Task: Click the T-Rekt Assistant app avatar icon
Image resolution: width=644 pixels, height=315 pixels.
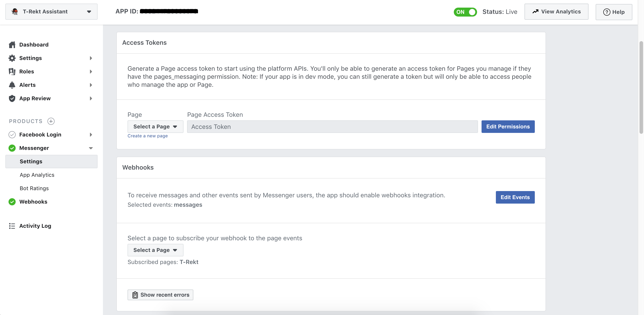Action: click(x=15, y=11)
